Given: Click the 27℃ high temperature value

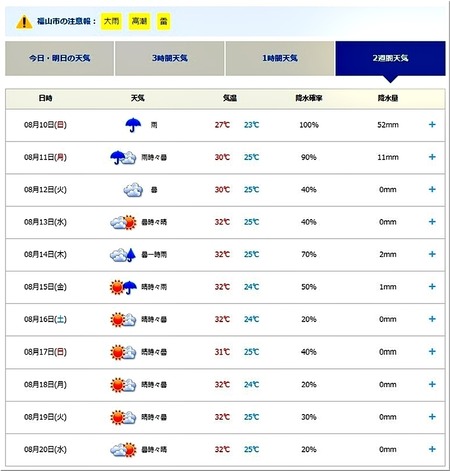Looking at the screenshot, I should click(222, 125).
